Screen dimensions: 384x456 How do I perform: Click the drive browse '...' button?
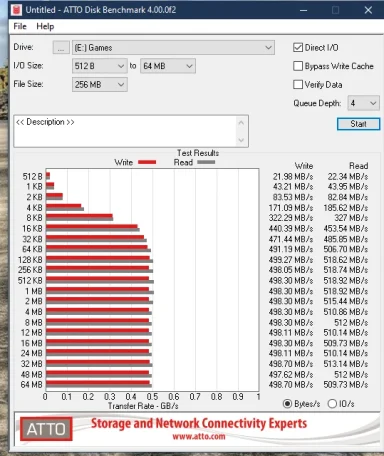click(x=61, y=48)
